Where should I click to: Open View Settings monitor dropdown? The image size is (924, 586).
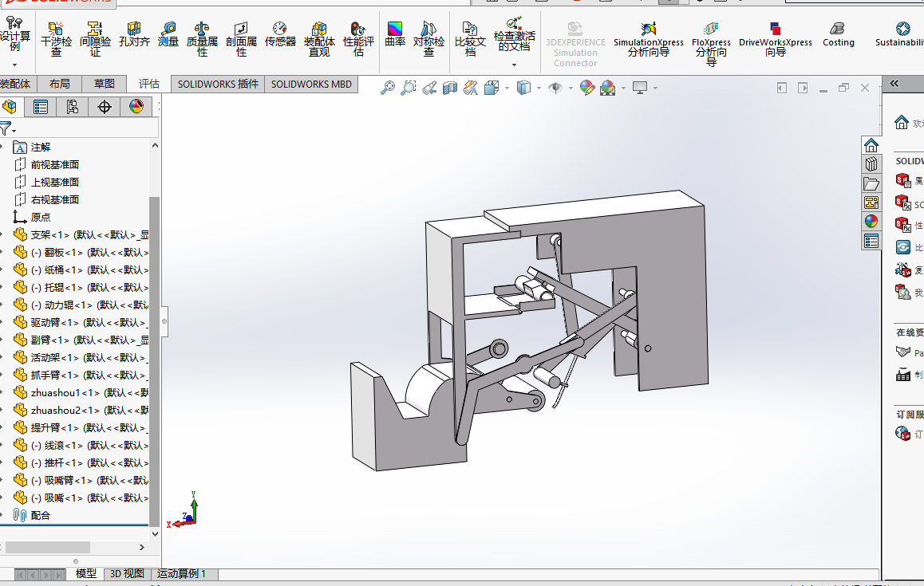pos(655,88)
